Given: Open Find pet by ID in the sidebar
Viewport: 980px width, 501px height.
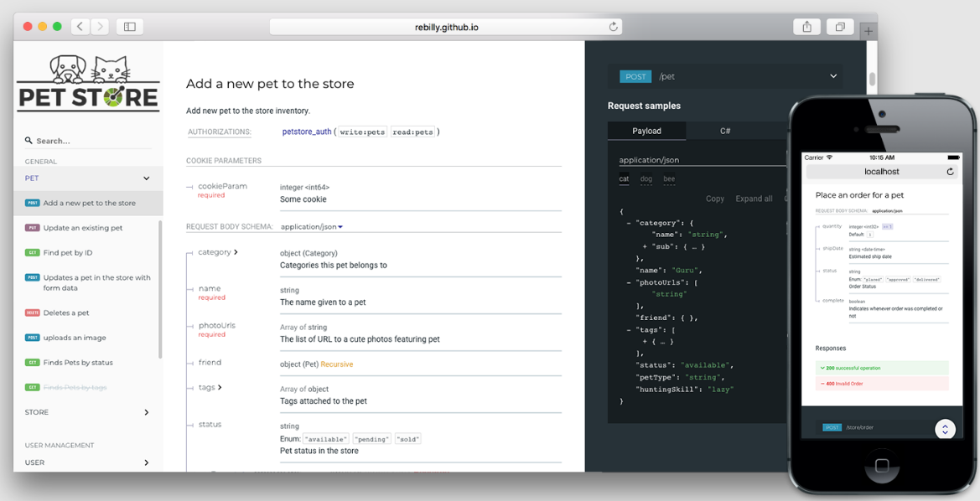Looking at the screenshot, I should click(x=68, y=252).
